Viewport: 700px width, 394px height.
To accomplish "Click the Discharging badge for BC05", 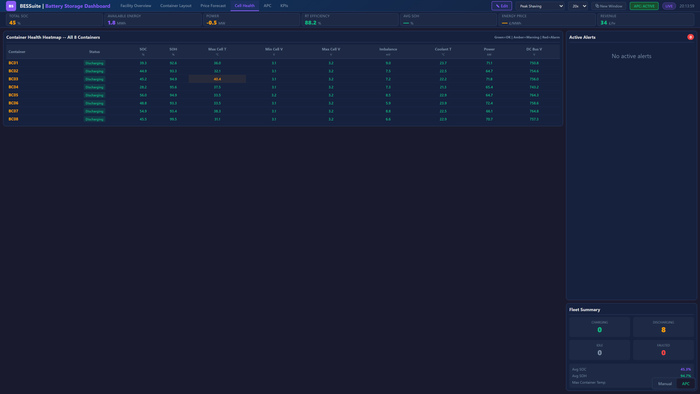I will (94, 95).
